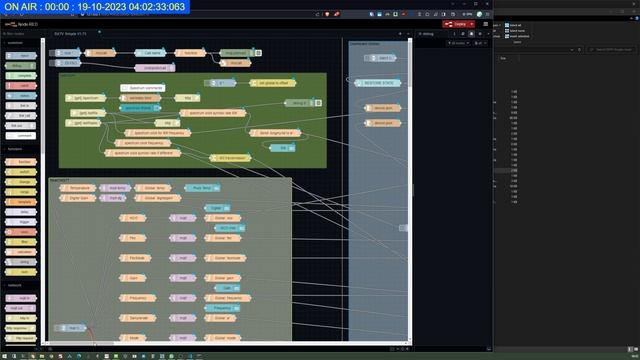Open the flow tab list dropdown
640x360 pixels.
408,34
